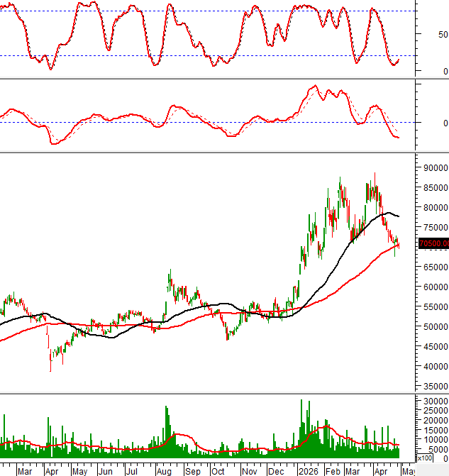Select the Mar marker after Feb on timeline
This screenshot has height=476, width=449.
(352, 471)
